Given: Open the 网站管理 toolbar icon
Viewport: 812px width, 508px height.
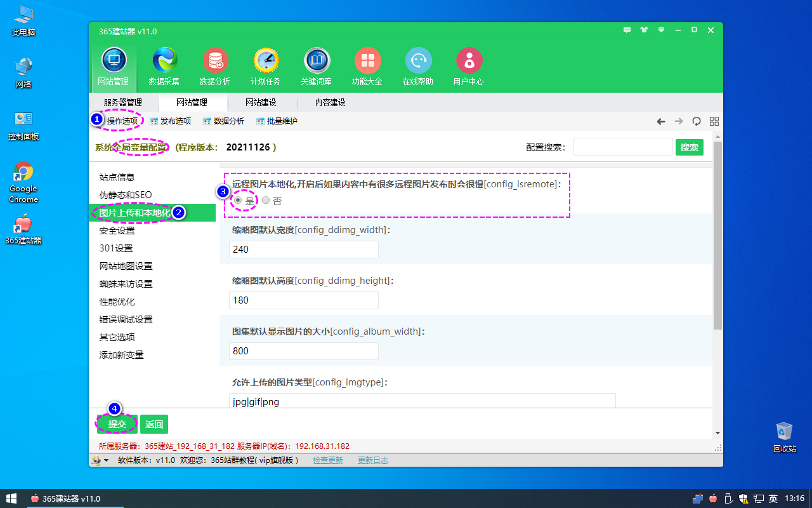Looking at the screenshot, I should [x=114, y=67].
